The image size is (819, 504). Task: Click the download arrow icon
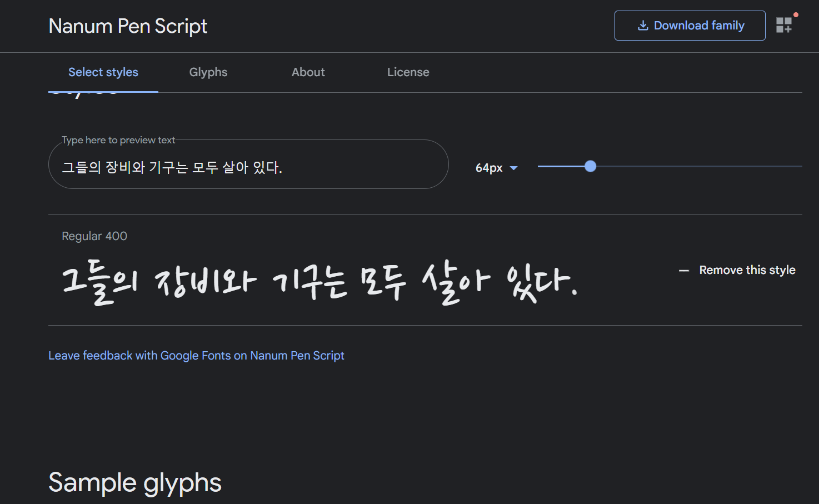tap(643, 26)
